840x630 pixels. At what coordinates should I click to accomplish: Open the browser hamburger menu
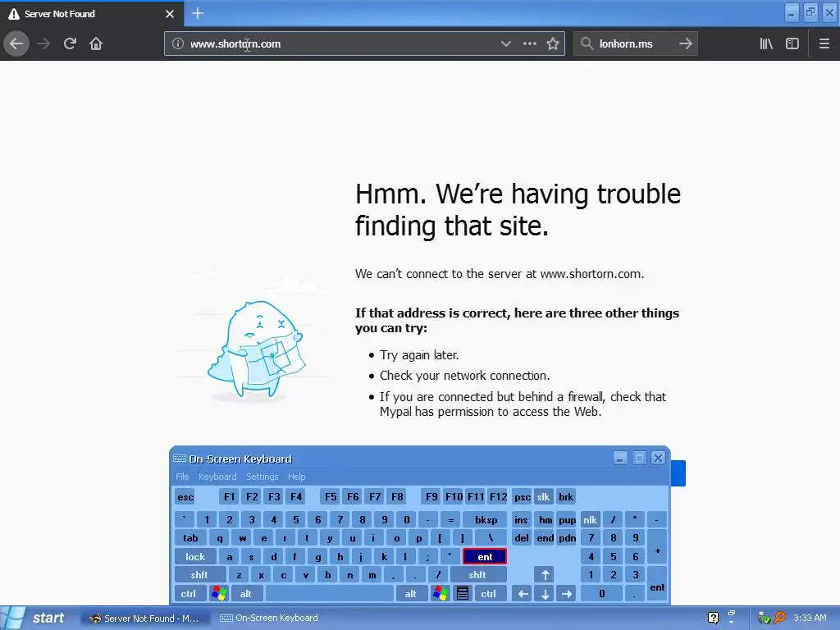point(824,44)
